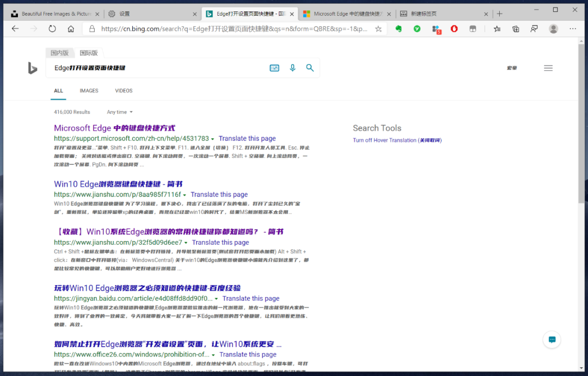Switch to the 新建标签页 browser tab
588x376 pixels.
pos(424,13)
